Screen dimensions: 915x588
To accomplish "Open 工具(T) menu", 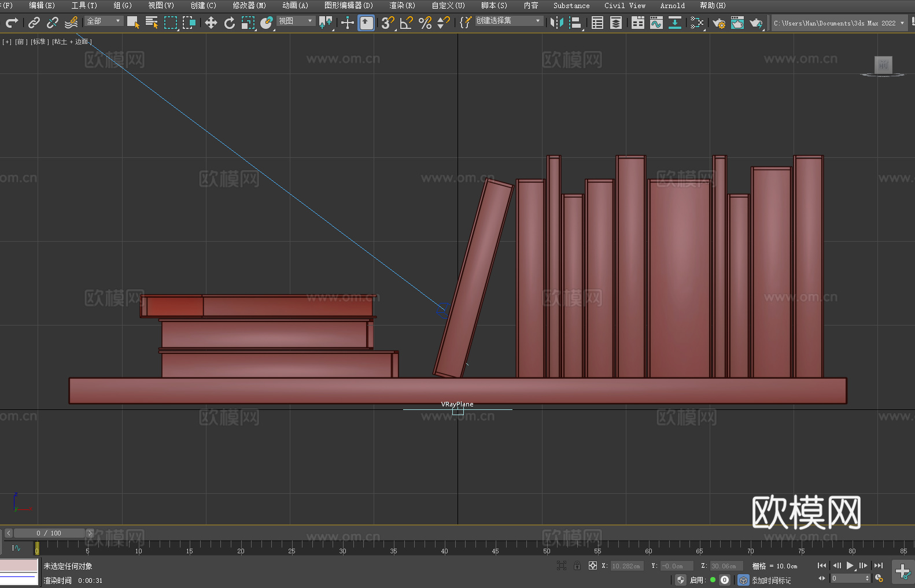I will (x=84, y=5).
